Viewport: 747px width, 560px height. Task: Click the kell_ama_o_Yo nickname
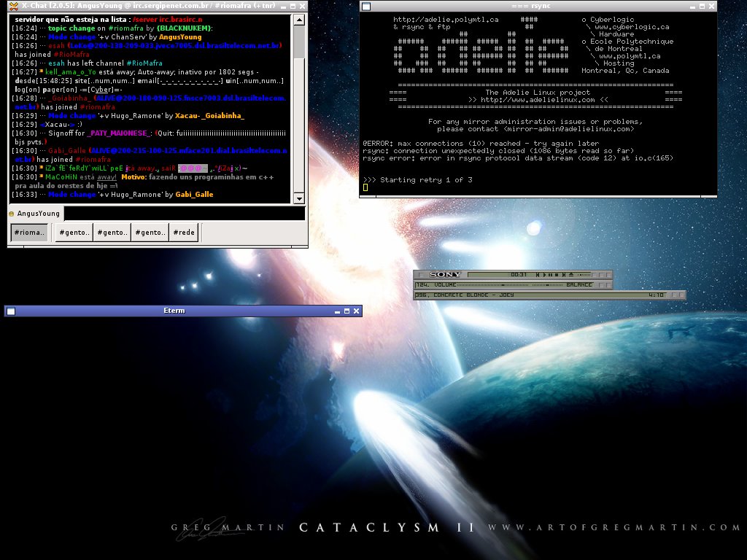tap(71, 72)
